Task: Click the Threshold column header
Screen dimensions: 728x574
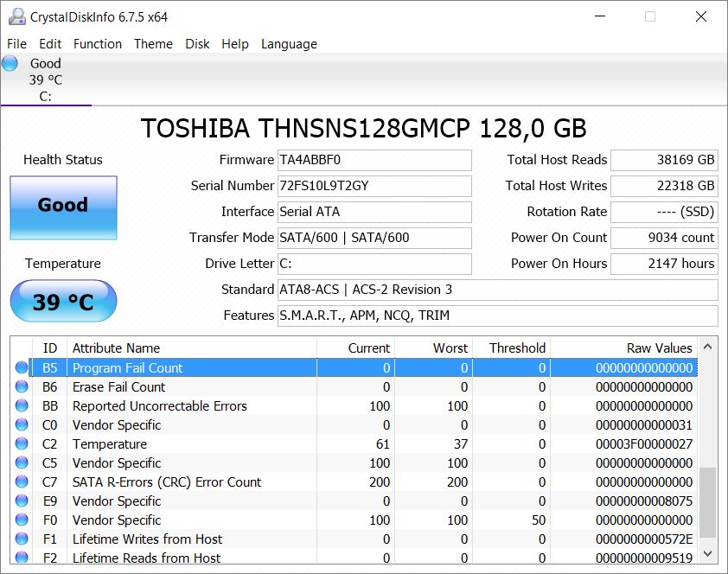Action: pos(511,348)
